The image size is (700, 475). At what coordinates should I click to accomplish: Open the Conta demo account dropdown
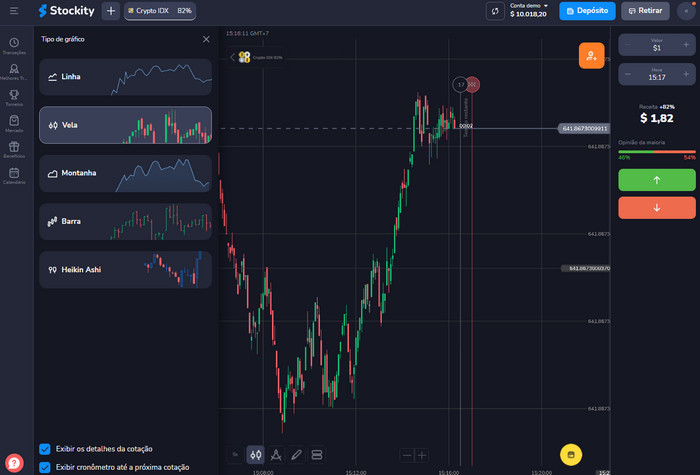(529, 6)
